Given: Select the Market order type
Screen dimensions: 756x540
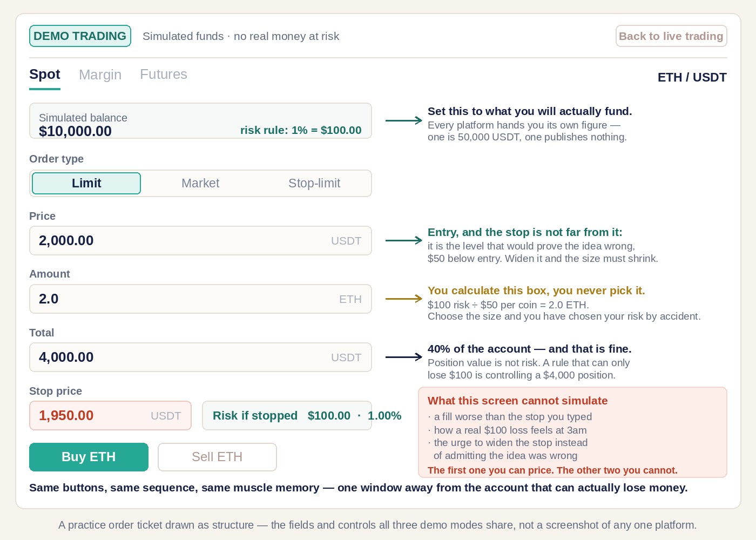Looking at the screenshot, I should (200, 183).
